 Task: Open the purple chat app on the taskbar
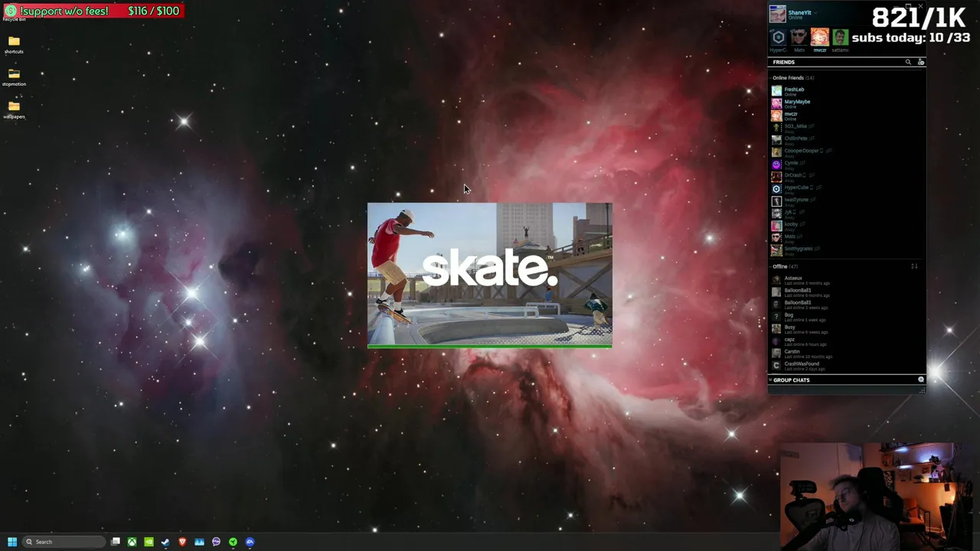click(x=216, y=542)
